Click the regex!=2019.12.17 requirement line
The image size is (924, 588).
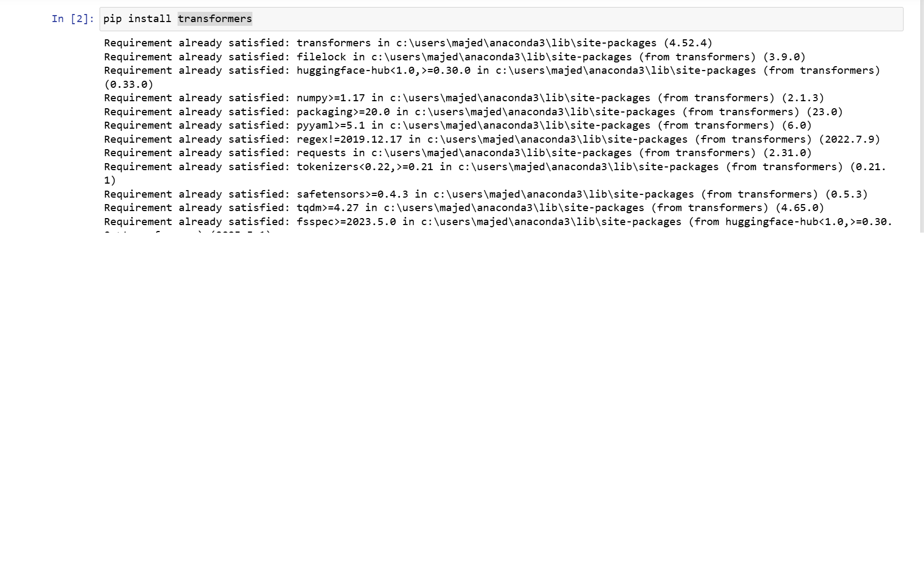[x=492, y=139]
